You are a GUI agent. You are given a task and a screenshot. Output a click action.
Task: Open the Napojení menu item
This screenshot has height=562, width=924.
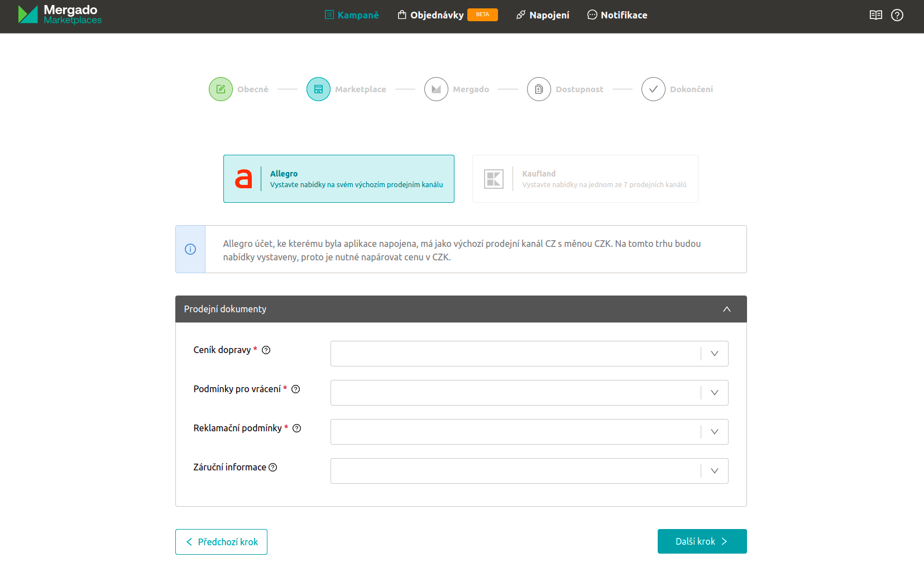coord(543,15)
